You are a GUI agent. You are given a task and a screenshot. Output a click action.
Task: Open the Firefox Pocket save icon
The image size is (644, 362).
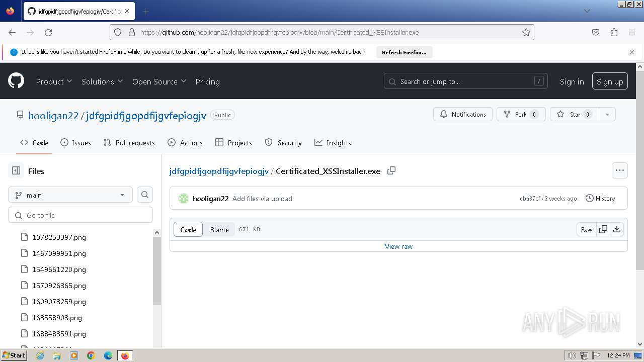(x=596, y=32)
